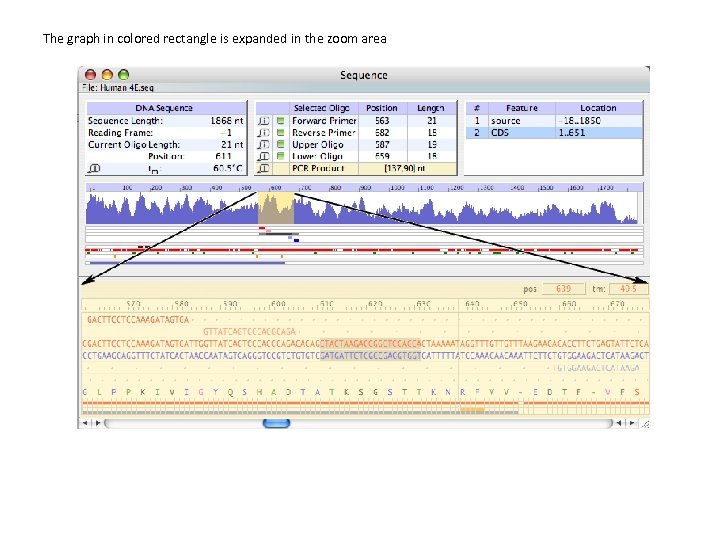This screenshot has width=720, height=540.
Task: Click the window resize grip corner
Action: tap(645, 424)
